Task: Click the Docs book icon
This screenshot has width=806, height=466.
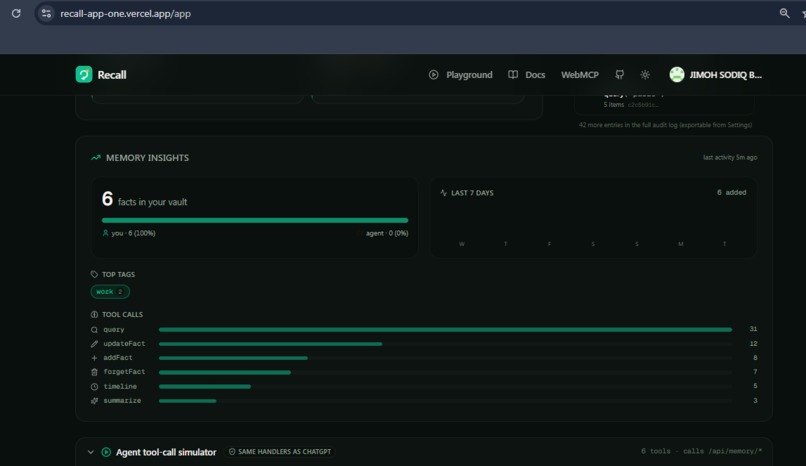Action: (512, 75)
